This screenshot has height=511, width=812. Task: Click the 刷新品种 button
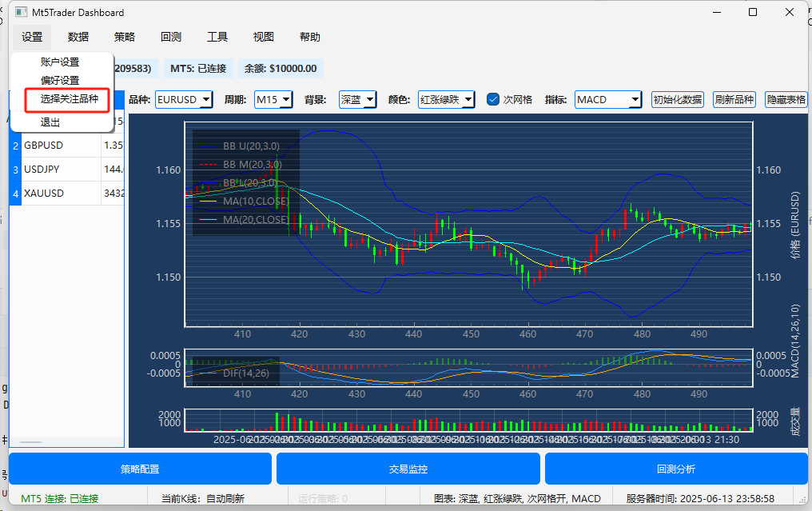734,99
